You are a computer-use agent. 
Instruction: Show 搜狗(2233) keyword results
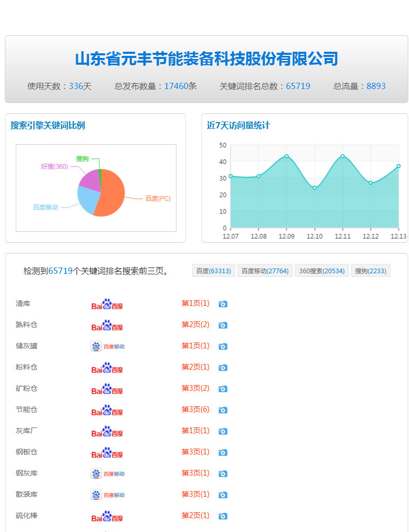(x=370, y=271)
